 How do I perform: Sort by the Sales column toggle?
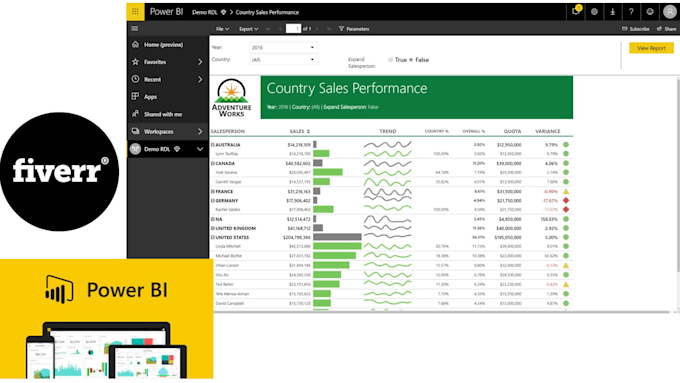pos(308,131)
